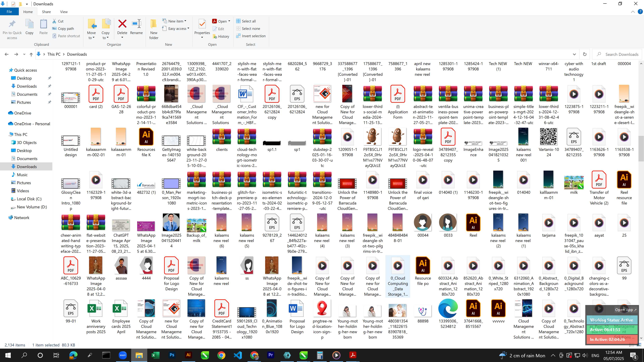644x362 pixels.
Task: Collapse the ribbon with the chevron
Action: tap(633, 12)
